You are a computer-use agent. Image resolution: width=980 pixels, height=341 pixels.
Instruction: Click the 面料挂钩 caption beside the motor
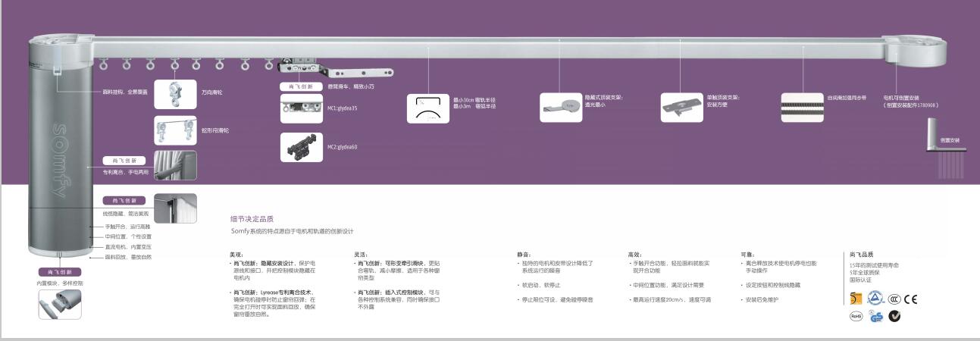pyautogui.click(x=125, y=92)
